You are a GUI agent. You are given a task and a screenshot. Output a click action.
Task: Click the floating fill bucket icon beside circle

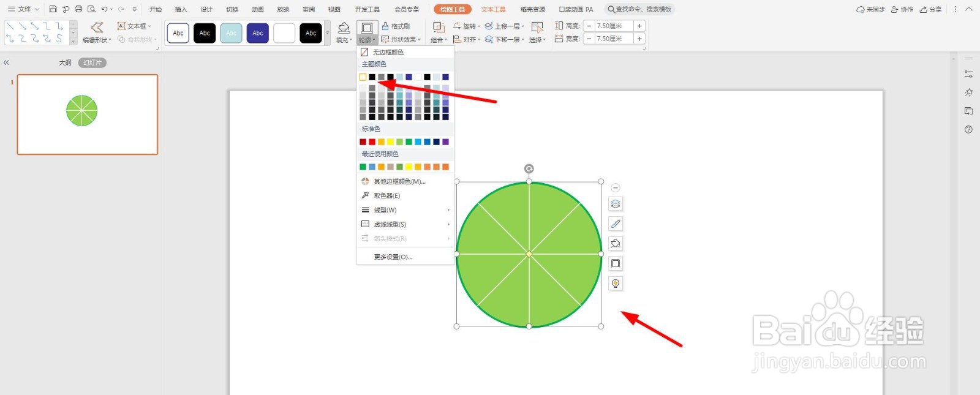(616, 244)
